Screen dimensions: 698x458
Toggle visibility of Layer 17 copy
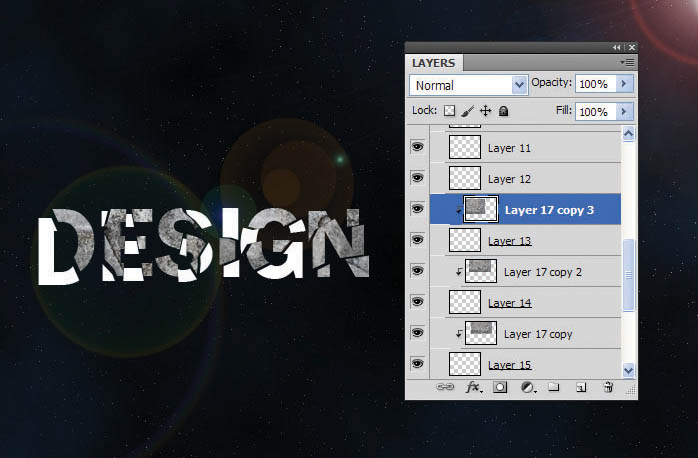click(417, 333)
